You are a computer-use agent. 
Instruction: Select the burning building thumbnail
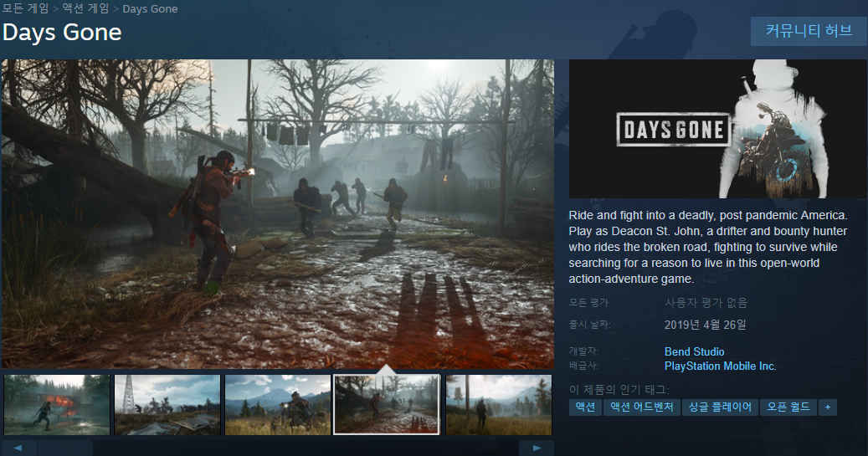(57, 404)
